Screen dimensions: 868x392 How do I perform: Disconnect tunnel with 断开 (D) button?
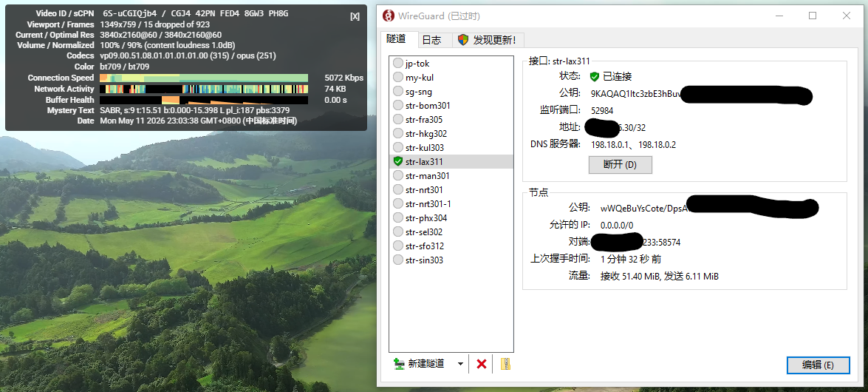[620, 165]
